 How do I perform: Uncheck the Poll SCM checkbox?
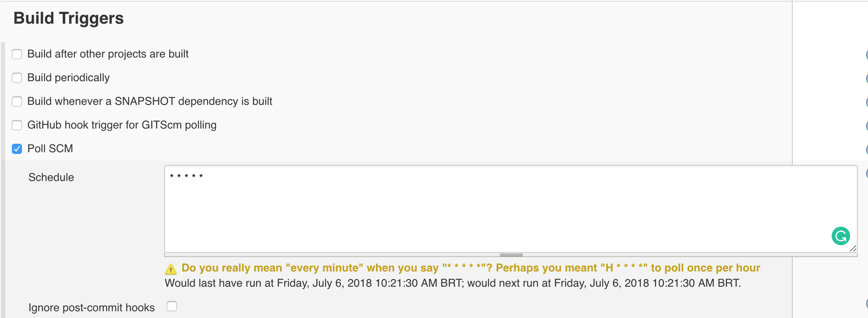pyautogui.click(x=17, y=149)
